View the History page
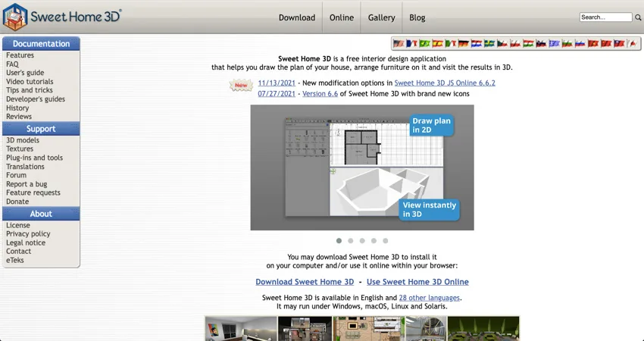This screenshot has height=341, width=644. [17, 108]
